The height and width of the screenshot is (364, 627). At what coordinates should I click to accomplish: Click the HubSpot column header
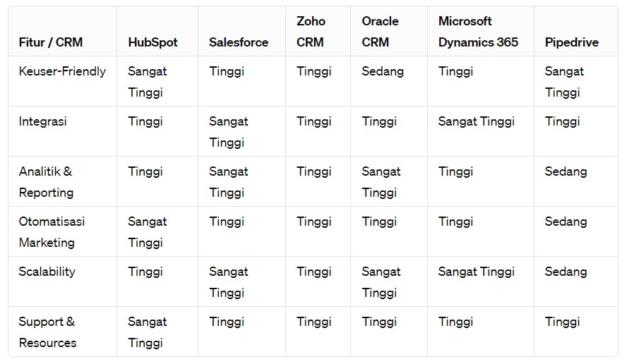(153, 42)
